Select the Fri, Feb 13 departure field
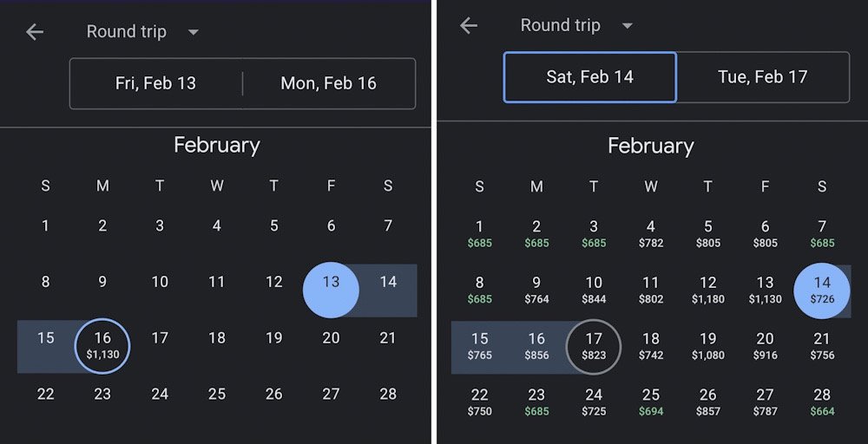 (156, 83)
